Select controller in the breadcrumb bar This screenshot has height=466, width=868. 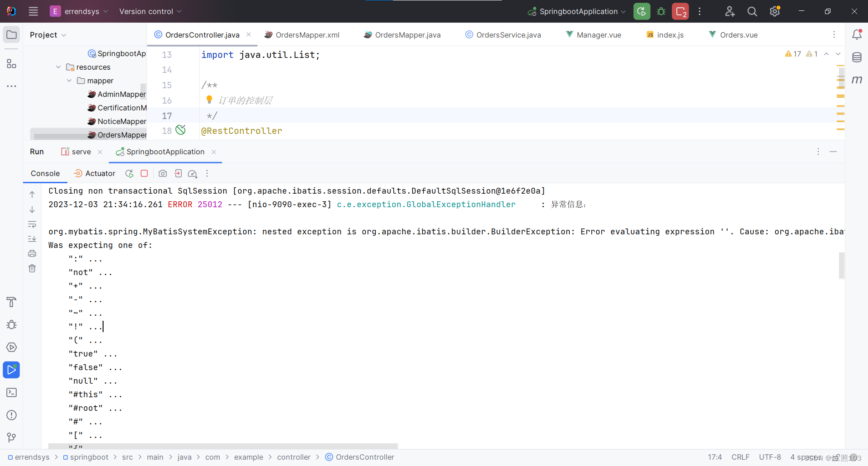[294, 457]
